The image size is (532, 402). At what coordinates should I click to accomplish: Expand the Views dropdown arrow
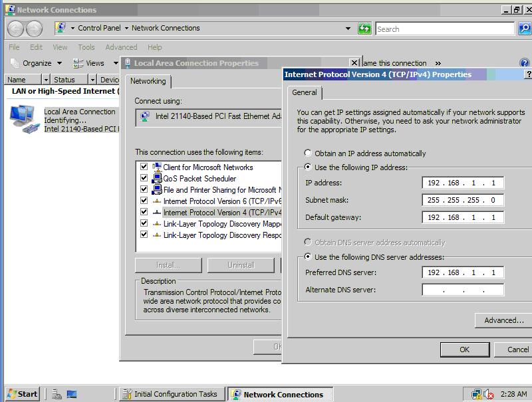[116, 63]
